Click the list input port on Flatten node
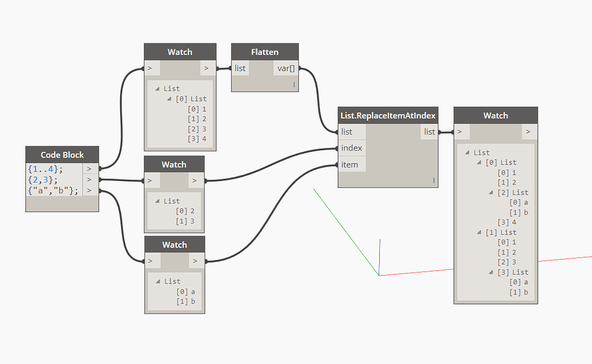The height and width of the screenshot is (364, 592). click(239, 68)
